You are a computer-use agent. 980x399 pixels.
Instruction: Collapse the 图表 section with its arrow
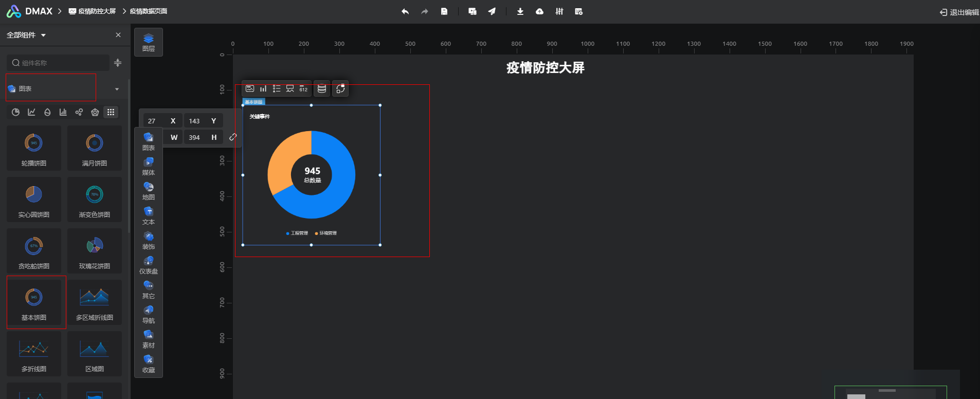[x=117, y=89]
